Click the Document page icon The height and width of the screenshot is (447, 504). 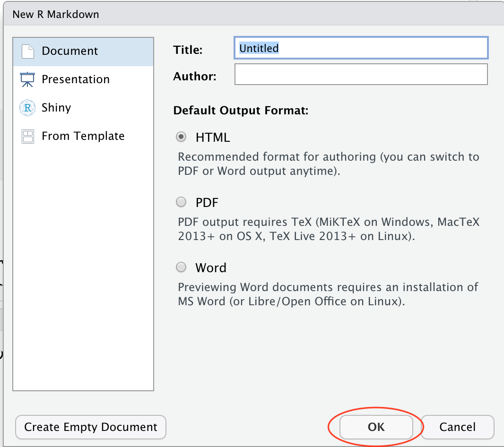coord(28,52)
